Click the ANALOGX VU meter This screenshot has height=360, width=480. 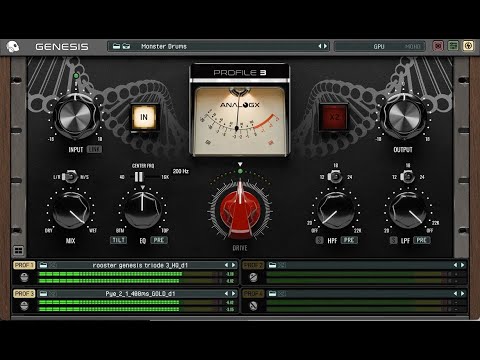click(x=240, y=120)
